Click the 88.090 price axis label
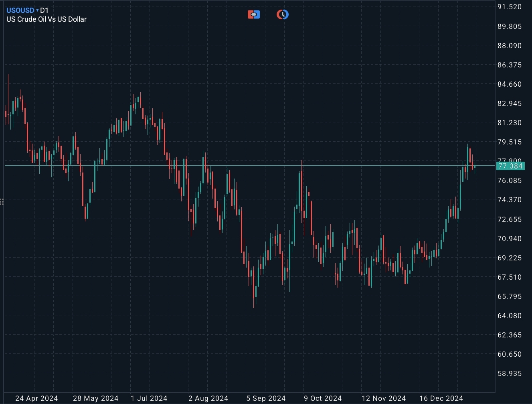The image size is (532, 404). coord(510,46)
